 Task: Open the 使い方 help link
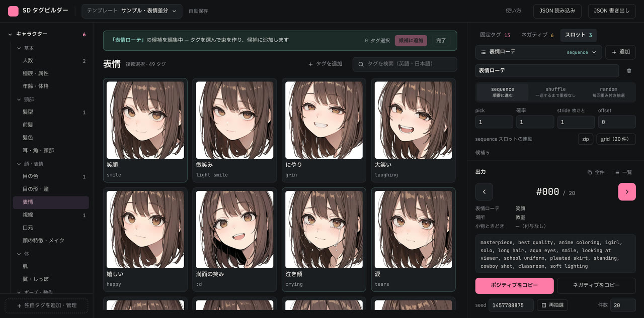tap(513, 11)
